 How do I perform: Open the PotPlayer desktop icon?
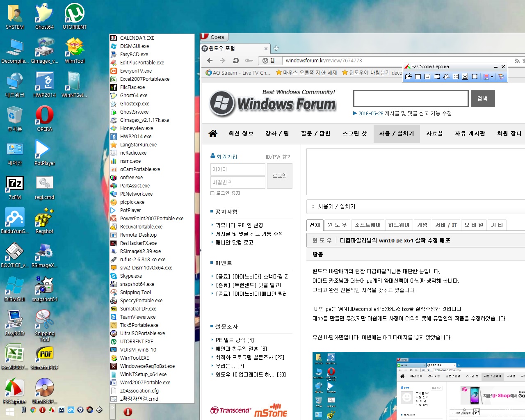click(x=44, y=153)
